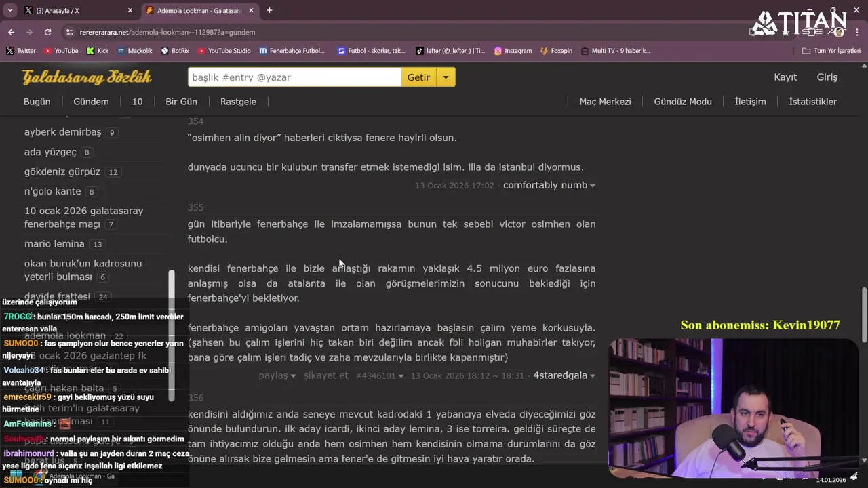Select the Ademola Lookman browser tab
The height and width of the screenshot is (488, 868).
tap(200, 10)
